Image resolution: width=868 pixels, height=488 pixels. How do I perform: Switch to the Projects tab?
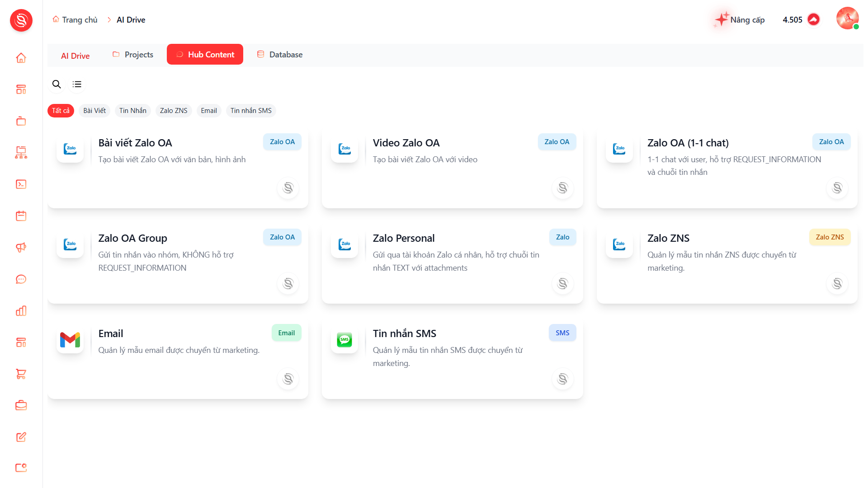pyautogui.click(x=133, y=55)
